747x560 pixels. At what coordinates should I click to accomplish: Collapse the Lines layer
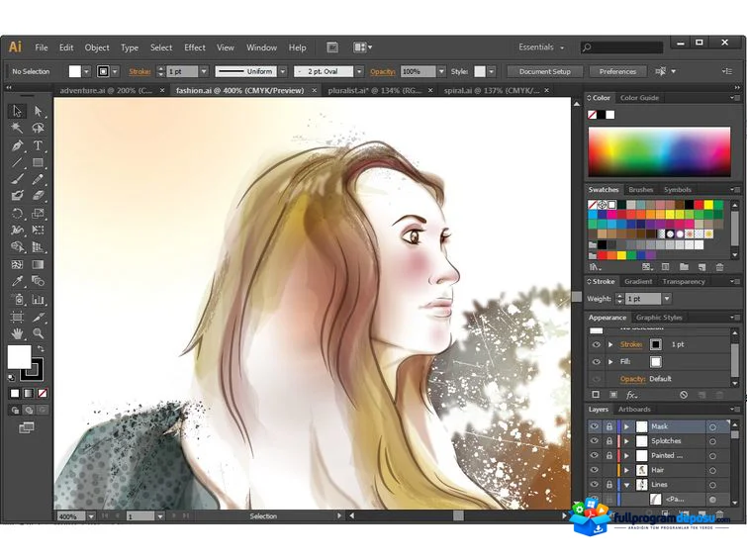[x=626, y=485]
